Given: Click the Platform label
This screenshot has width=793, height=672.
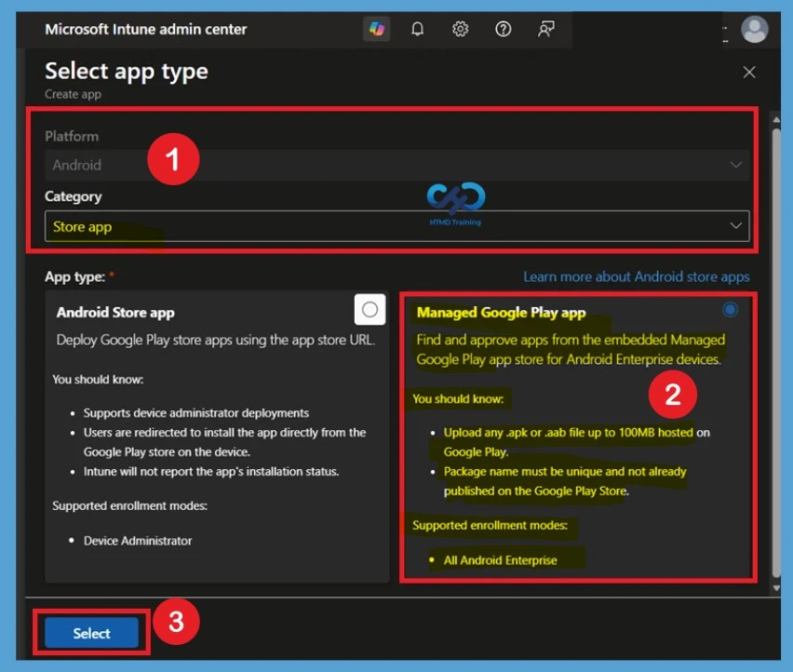Looking at the screenshot, I should click(x=72, y=136).
